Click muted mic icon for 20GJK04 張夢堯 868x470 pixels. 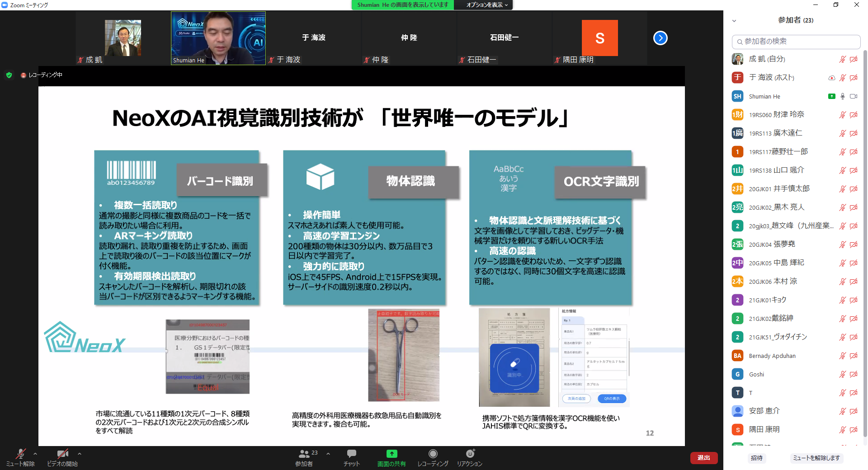tap(843, 244)
